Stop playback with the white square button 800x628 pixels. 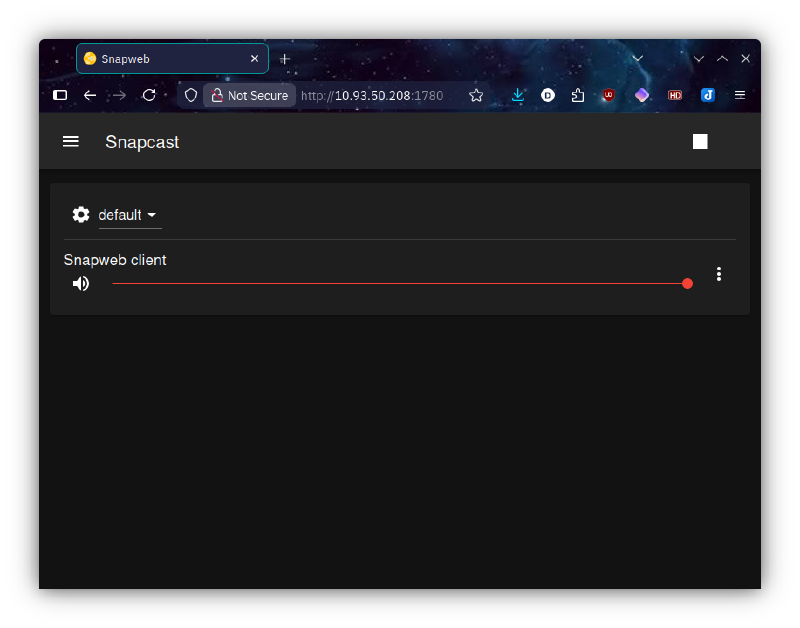point(700,141)
